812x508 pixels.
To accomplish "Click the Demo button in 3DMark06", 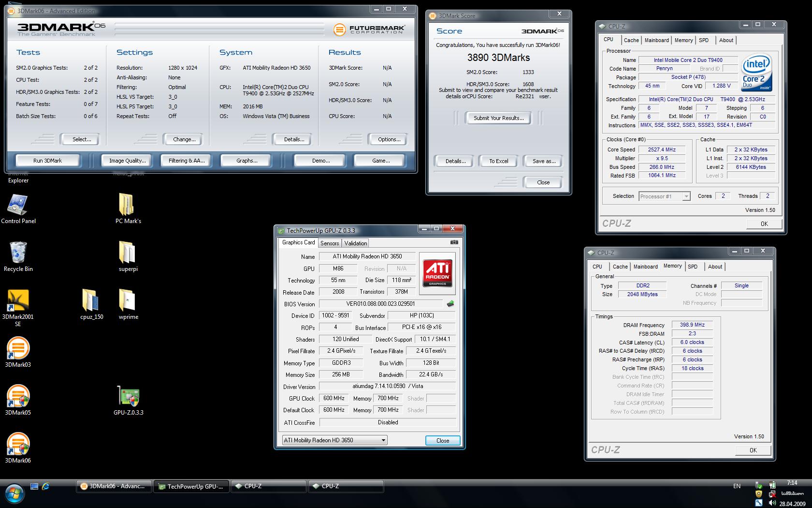I will pyautogui.click(x=321, y=161).
